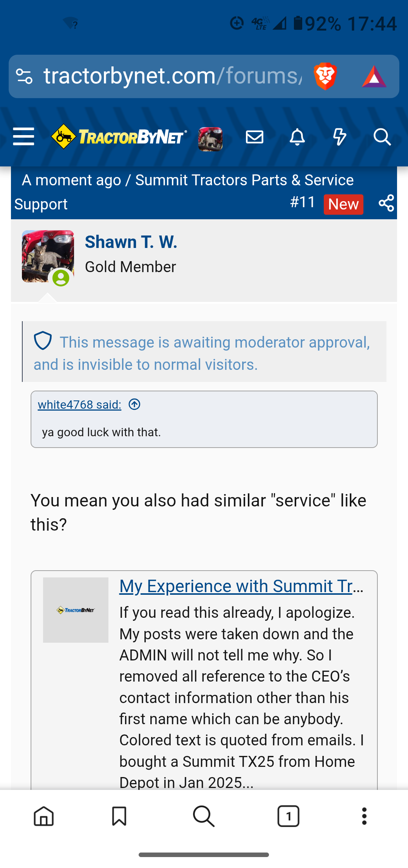The height and width of the screenshot is (868, 408).
Task: Click the "white4768 said:" quote link
Action: (79, 405)
